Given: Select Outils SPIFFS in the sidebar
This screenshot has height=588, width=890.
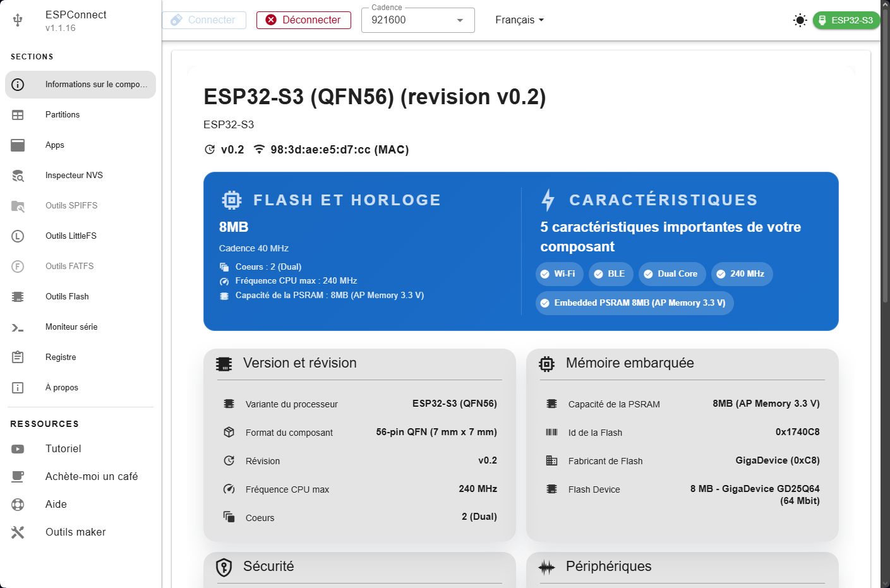Looking at the screenshot, I should coord(80,206).
